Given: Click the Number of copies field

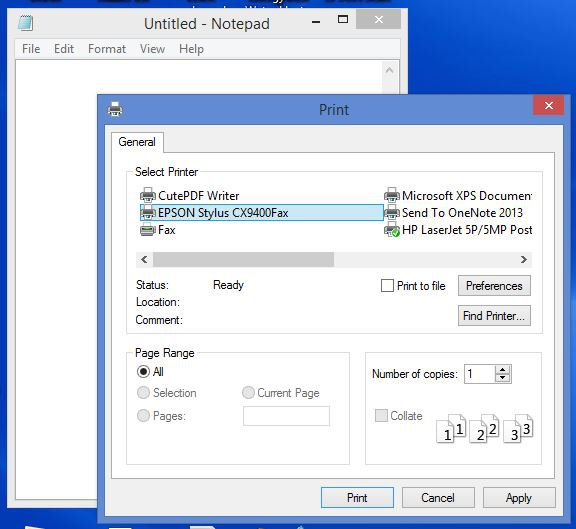Looking at the screenshot, I should (x=479, y=374).
